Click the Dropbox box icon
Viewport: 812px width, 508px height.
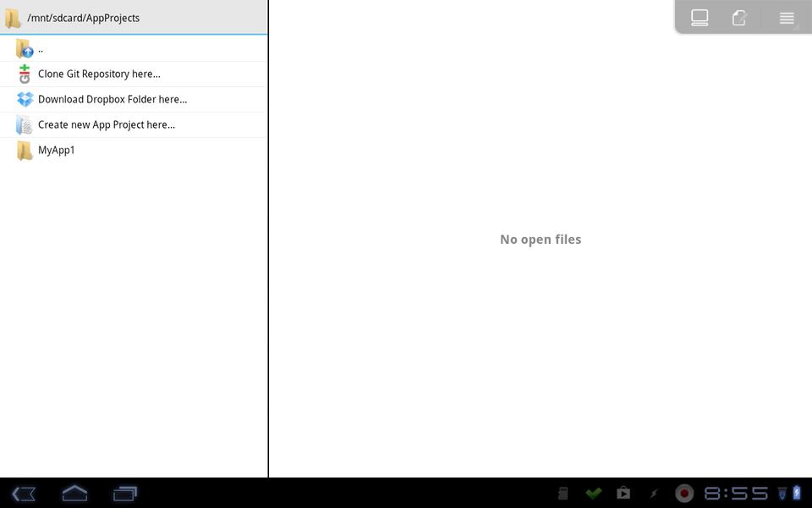tap(25, 100)
